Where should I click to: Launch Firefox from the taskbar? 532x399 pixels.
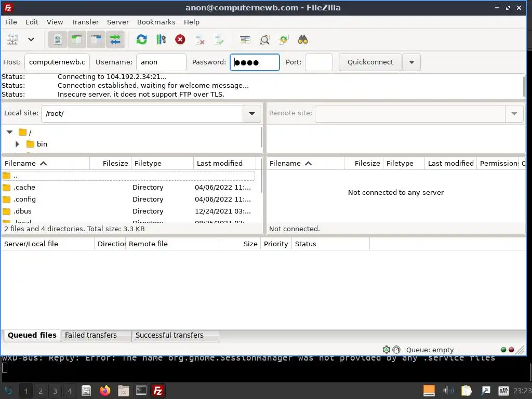pos(105,391)
